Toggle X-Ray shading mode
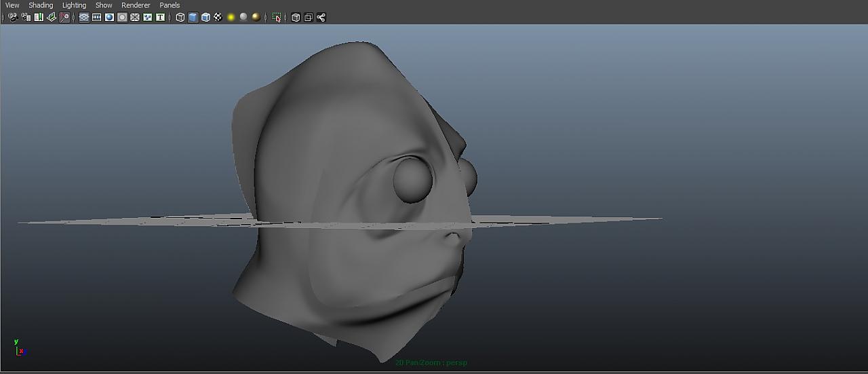Image resolution: width=868 pixels, height=374 pixels. tap(296, 18)
